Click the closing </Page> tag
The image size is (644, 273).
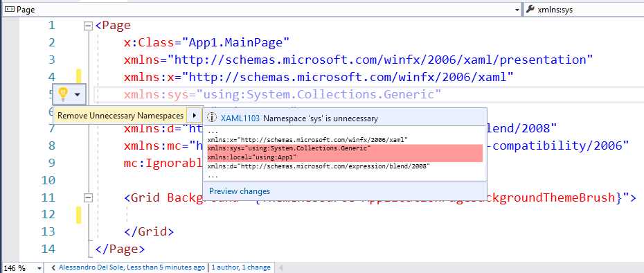(x=120, y=249)
